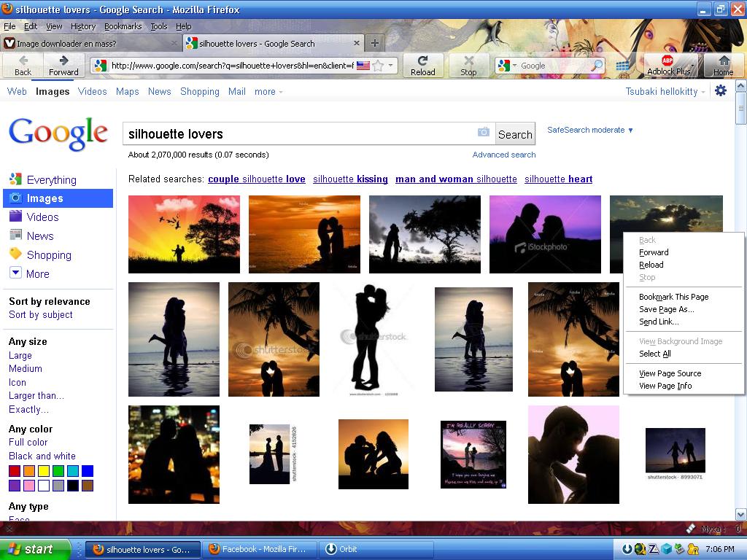
Task: Open the sunset tree couple thumbnail with rainbow sky
Action: (x=184, y=234)
